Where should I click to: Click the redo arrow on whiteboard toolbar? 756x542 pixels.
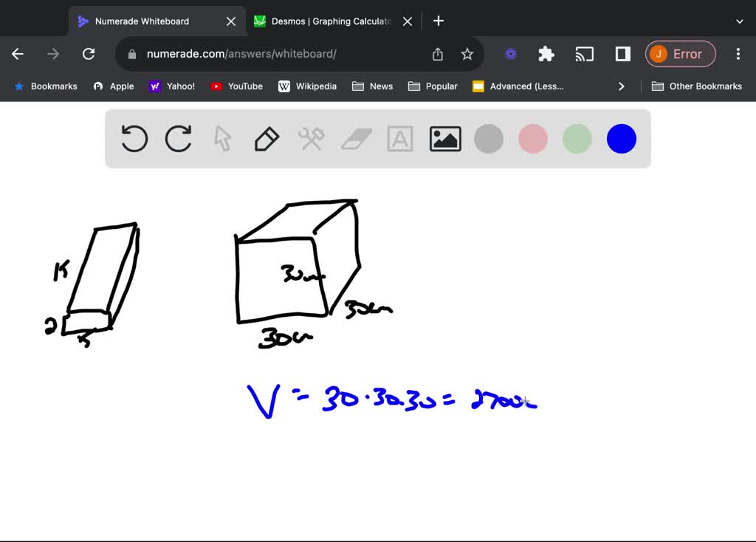point(179,139)
